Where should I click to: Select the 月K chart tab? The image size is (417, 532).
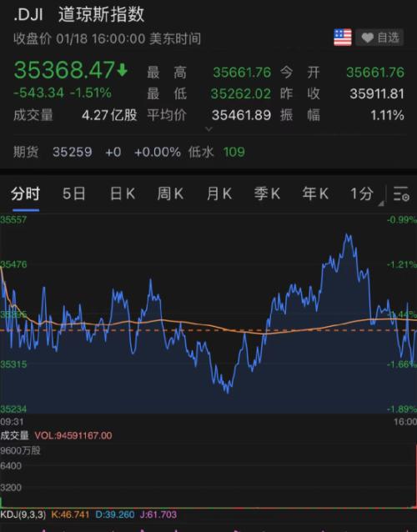219,193
